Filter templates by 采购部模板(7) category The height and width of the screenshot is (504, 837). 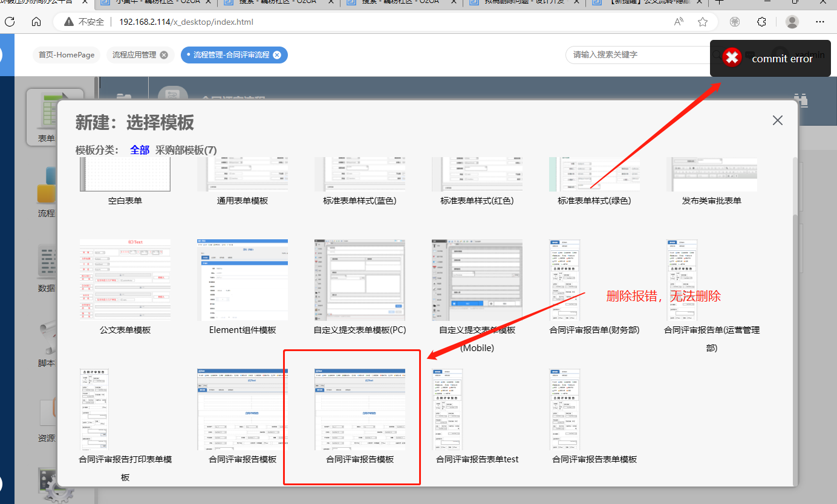pyautogui.click(x=186, y=150)
